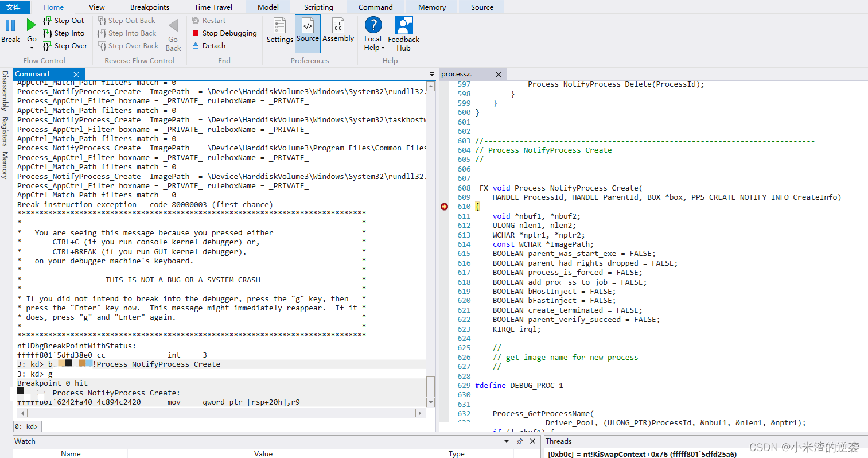Expand the Go button dropdown arrow
Image resolution: width=868 pixels, height=458 pixels.
32,48
